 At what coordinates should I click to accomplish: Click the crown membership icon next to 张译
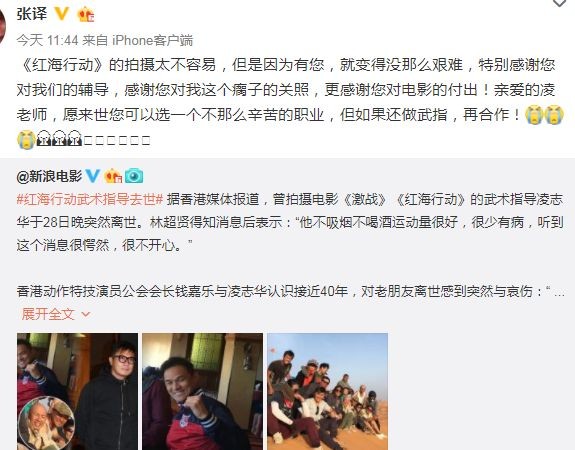86,14
